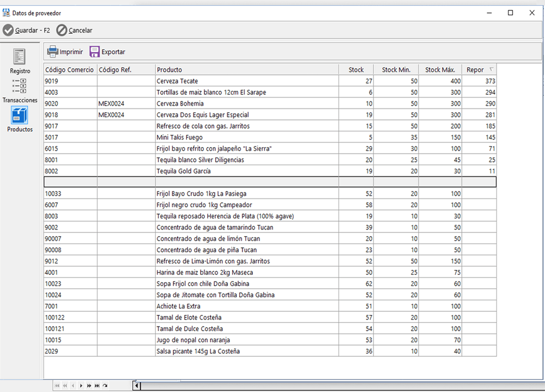Go to next record arrow
The height and width of the screenshot is (392, 545).
coord(81,385)
